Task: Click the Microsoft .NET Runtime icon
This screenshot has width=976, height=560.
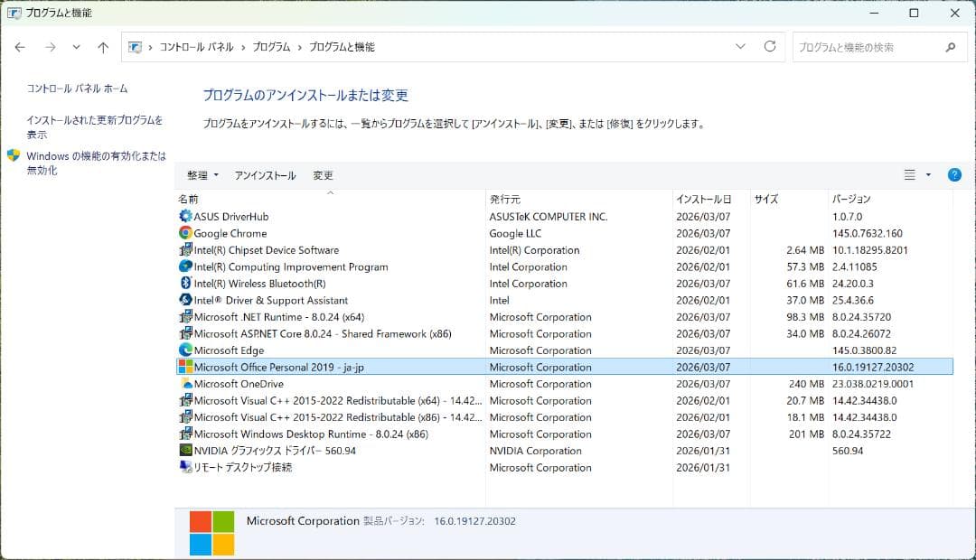Action: 185,317
